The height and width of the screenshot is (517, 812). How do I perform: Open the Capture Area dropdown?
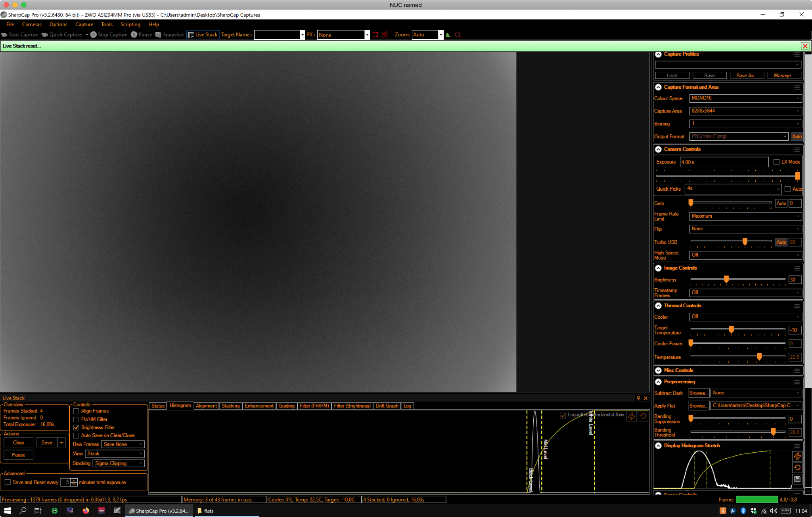[x=745, y=111]
